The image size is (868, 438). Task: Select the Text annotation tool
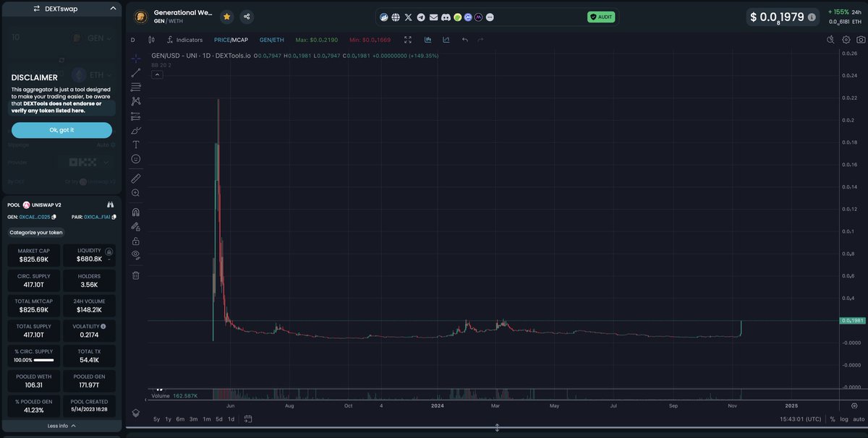click(135, 144)
